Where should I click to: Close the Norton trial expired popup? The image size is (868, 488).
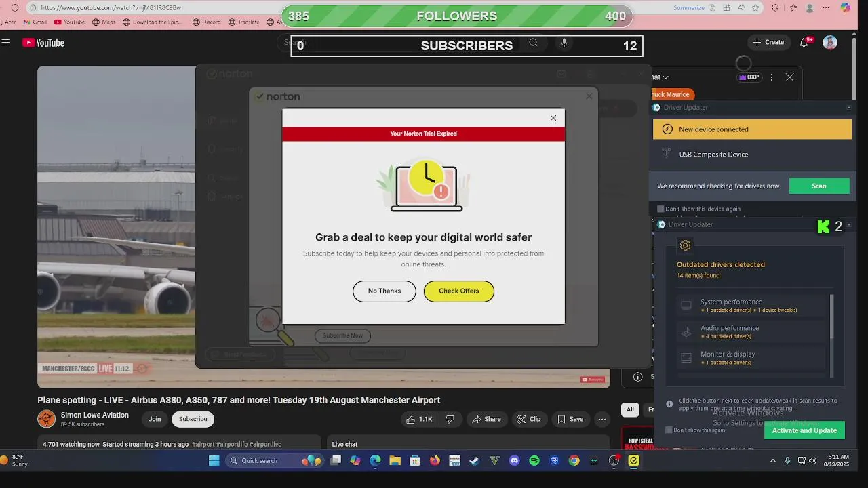[x=553, y=118]
